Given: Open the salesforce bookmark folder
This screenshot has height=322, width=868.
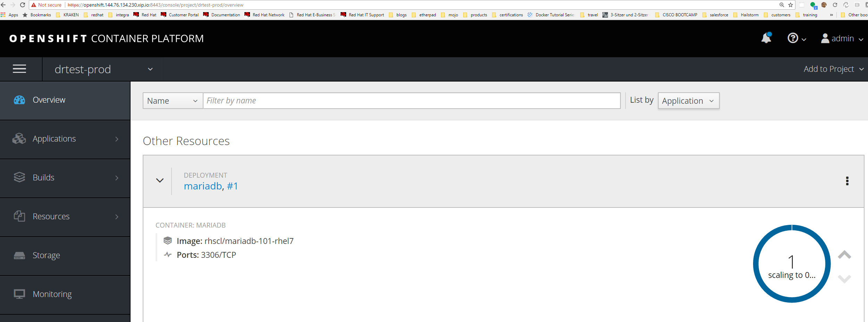Looking at the screenshot, I should point(715,15).
